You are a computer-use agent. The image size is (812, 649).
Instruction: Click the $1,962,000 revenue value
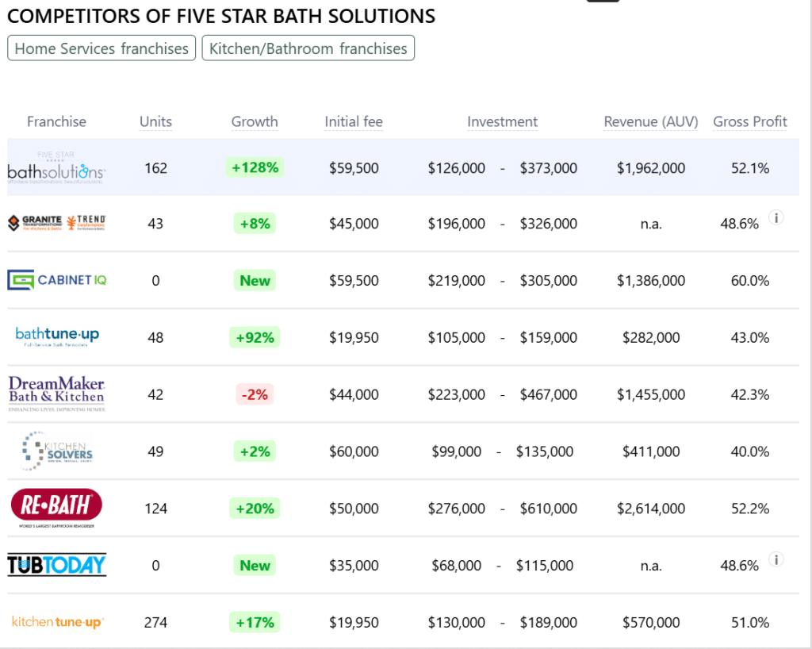(651, 168)
